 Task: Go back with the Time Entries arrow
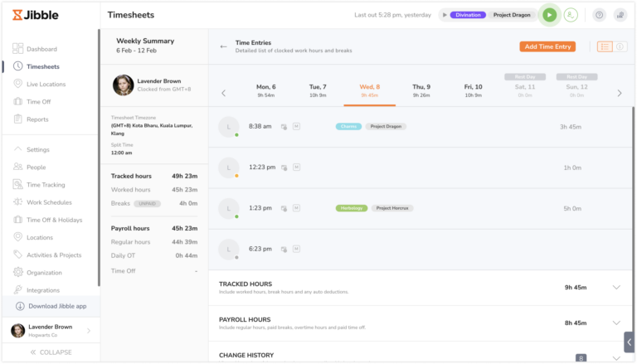click(x=223, y=46)
